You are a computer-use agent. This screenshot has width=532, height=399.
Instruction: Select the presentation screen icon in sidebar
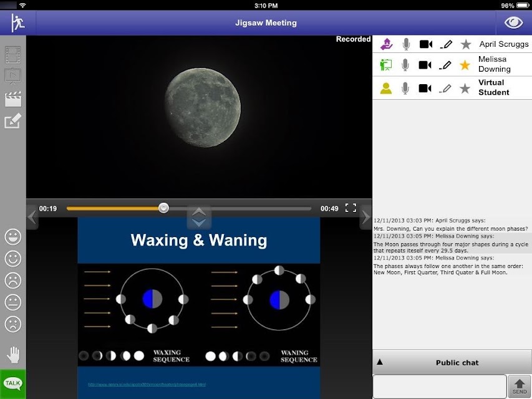point(13,76)
